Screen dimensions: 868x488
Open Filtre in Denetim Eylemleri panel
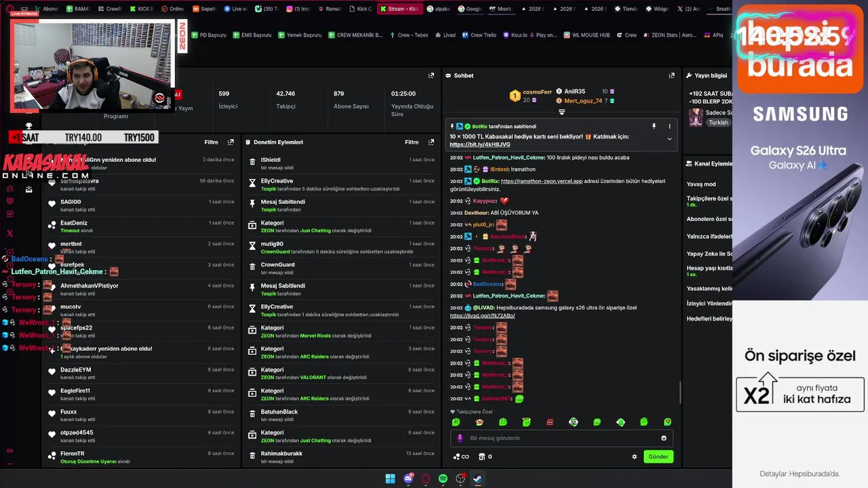click(x=412, y=142)
